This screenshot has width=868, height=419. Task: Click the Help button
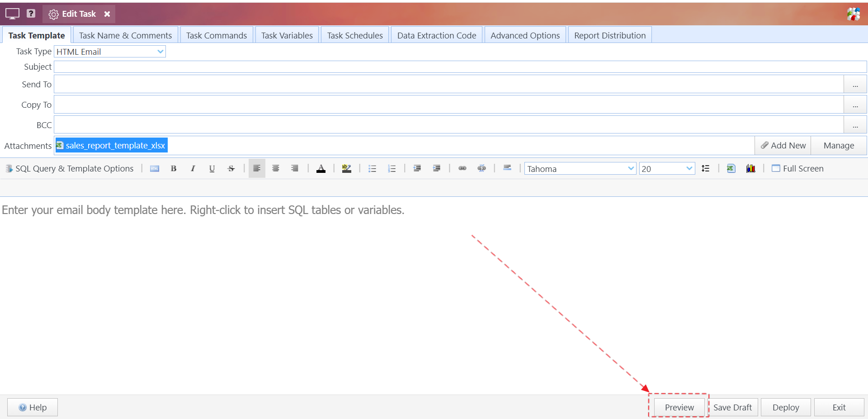[x=33, y=407]
